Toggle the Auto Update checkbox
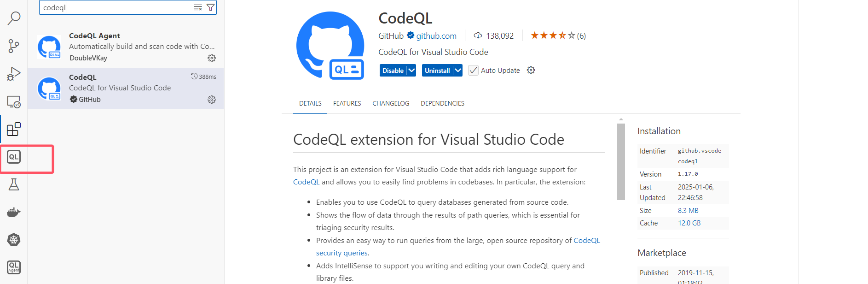Viewport: 868px width, 284px height. [473, 71]
